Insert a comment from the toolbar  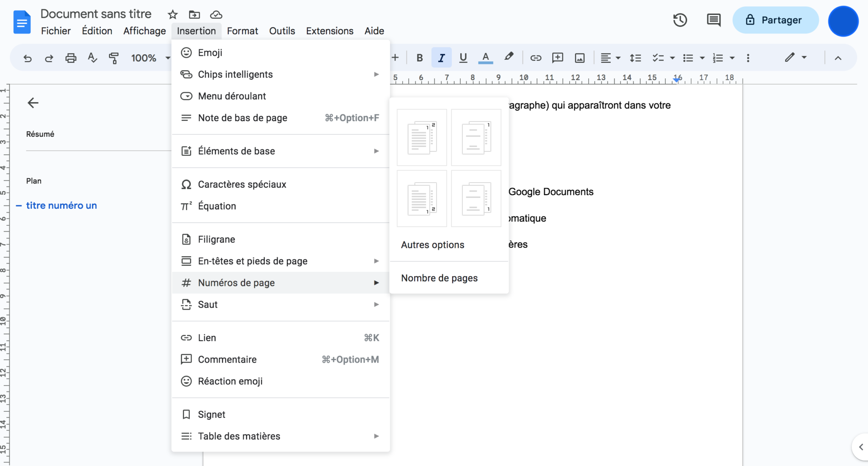[557, 58]
